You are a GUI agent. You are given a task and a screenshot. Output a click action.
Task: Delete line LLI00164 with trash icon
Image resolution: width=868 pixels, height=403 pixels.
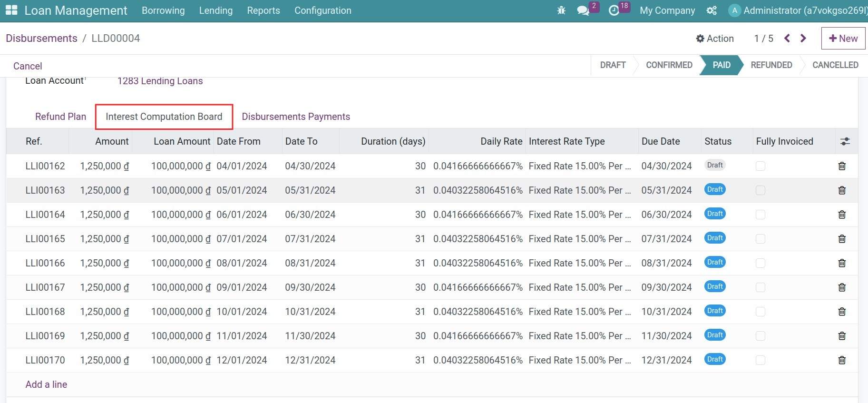(x=842, y=215)
